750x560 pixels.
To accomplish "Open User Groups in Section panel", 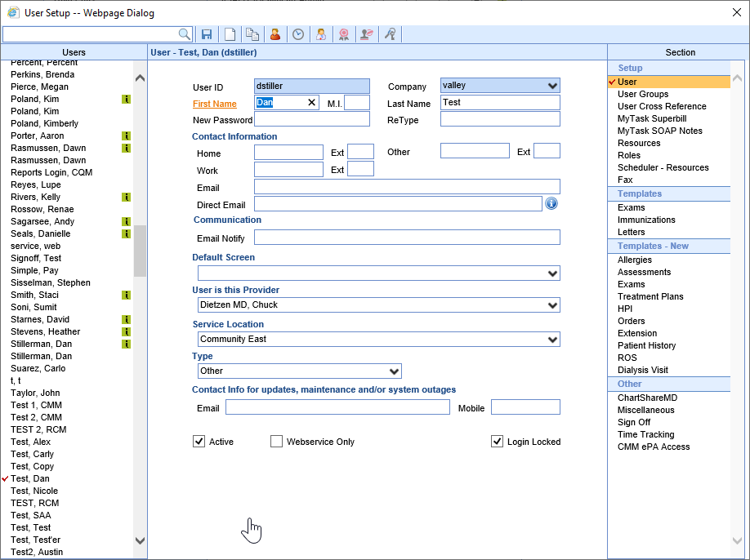I will 642,94.
